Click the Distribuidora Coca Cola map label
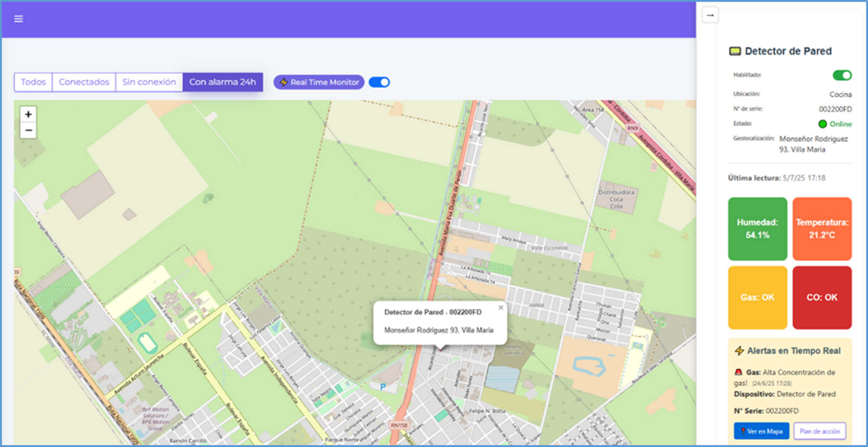This screenshot has width=868, height=447. click(616, 199)
